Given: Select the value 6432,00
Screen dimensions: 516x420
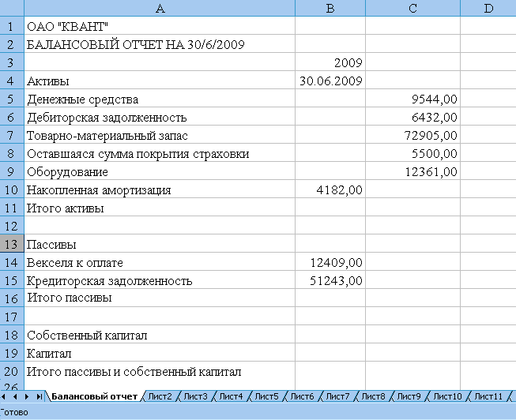Looking at the screenshot, I should [413, 117].
